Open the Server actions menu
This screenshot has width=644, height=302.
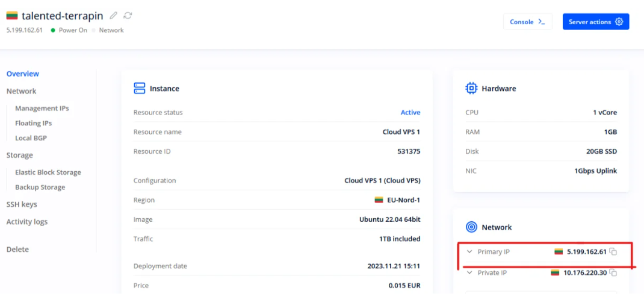click(595, 22)
